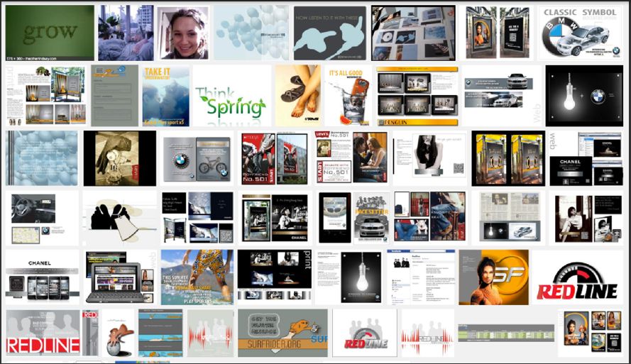Viewport: 631px width, 364px height.
Task: Open the BMW car interior with map thumbnail
Action: 42,219
